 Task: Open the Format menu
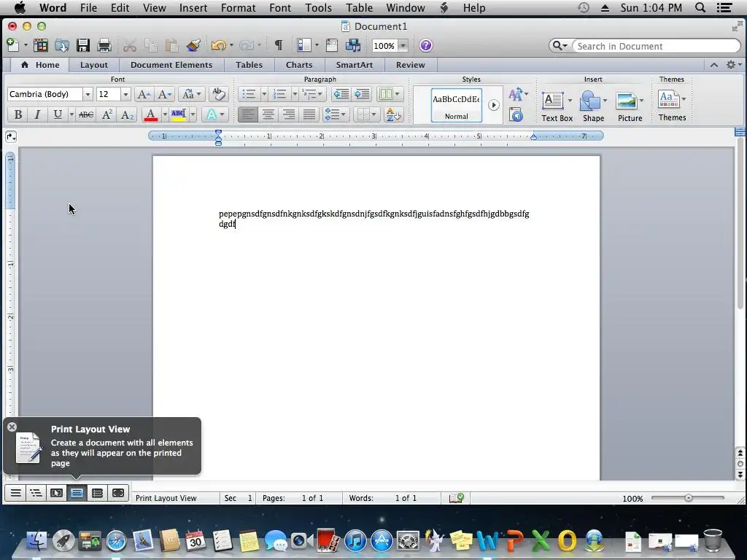239,8
